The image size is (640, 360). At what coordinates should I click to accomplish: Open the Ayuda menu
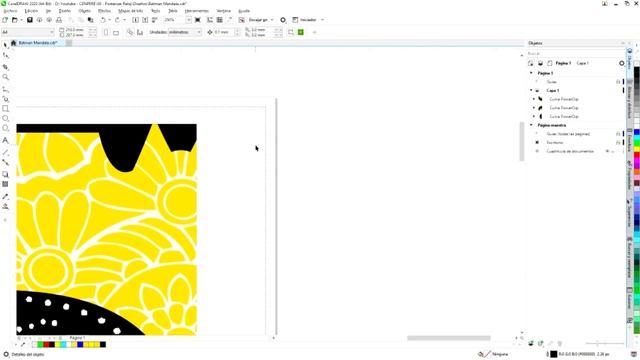click(x=244, y=11)
